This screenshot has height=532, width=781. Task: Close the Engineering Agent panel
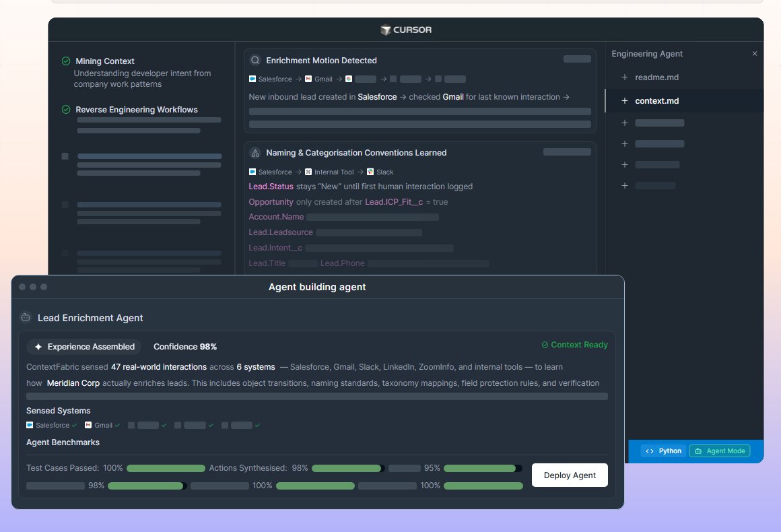point(755,53)
